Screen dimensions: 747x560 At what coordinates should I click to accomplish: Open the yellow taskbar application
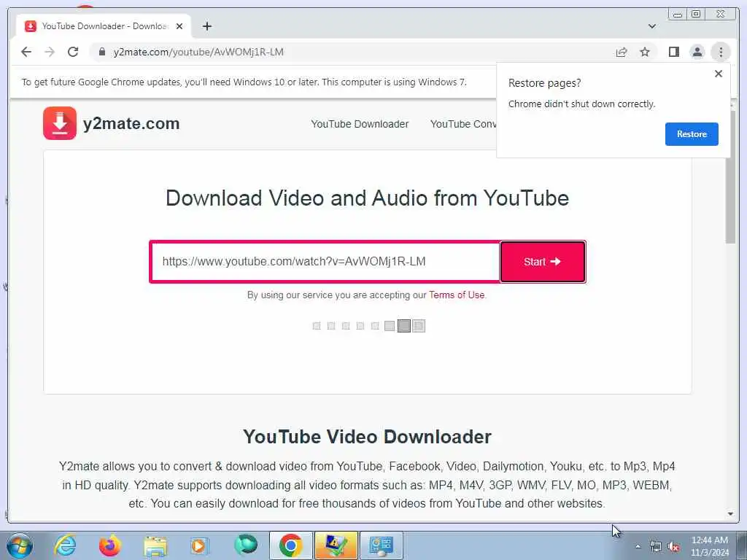pos(336,545)
